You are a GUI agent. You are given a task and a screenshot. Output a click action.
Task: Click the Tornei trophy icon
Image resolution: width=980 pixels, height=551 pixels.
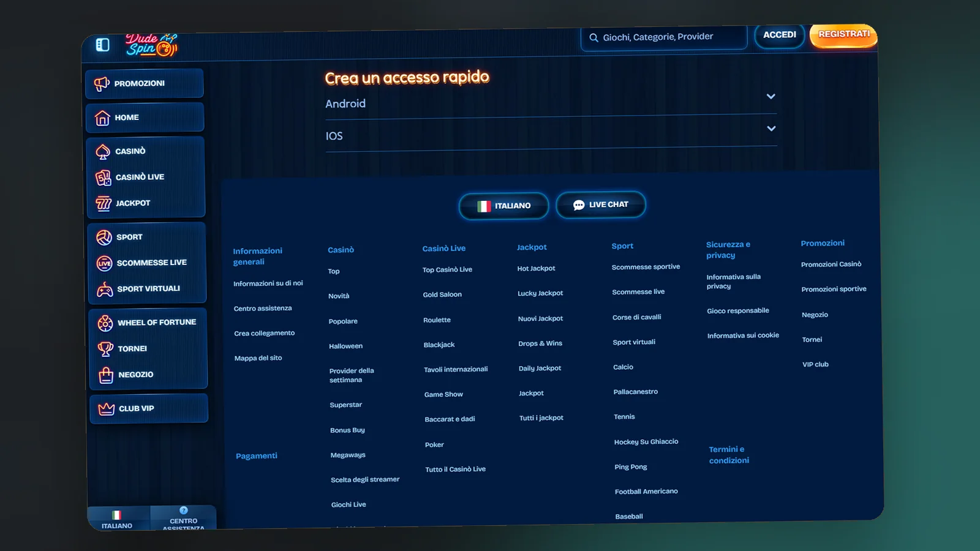[105, 349]
